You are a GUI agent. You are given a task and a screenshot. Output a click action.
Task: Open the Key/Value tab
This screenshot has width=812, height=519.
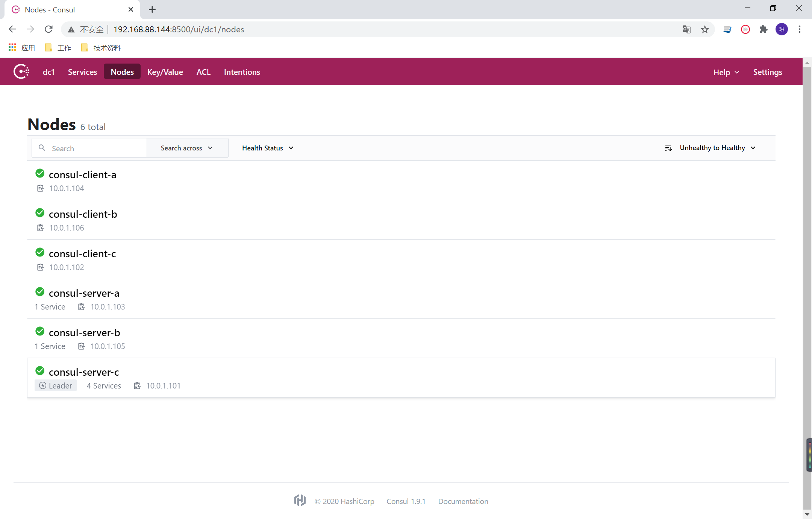[x=165, y=72]
